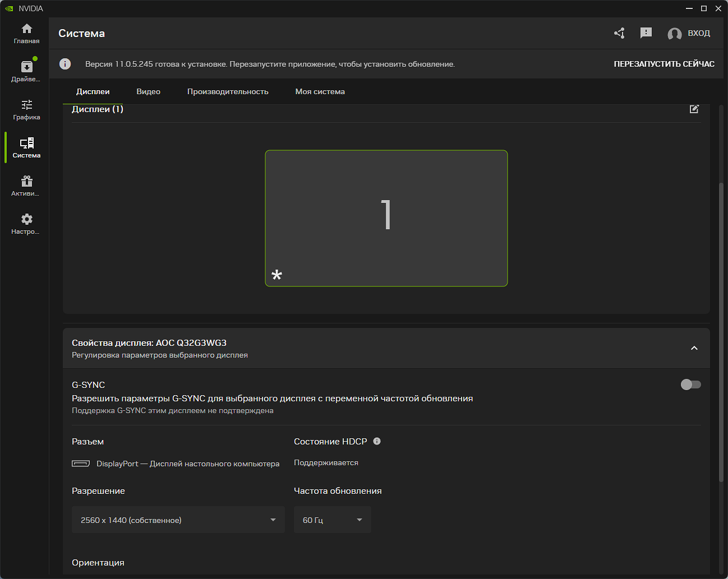Click the share icon in header
The height and width of the screenshot is (579, 728).
619,33
